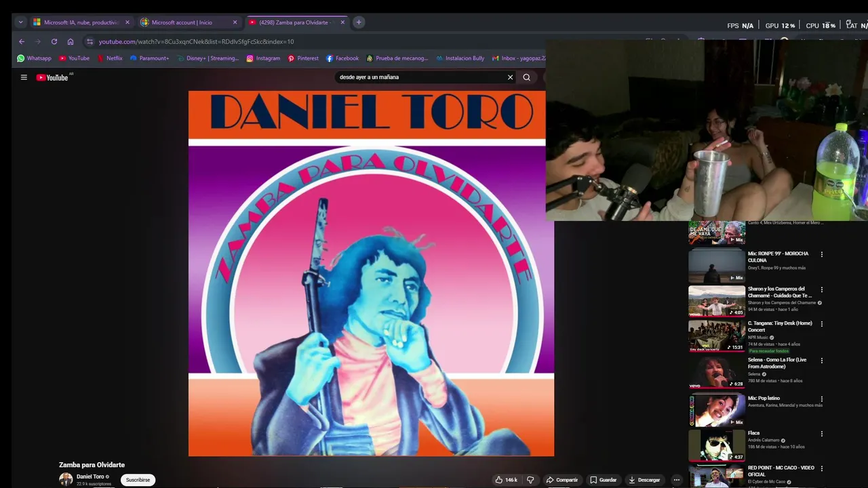Click NPR Music channel name
The image size is (868, 488).
click(758, 338)
